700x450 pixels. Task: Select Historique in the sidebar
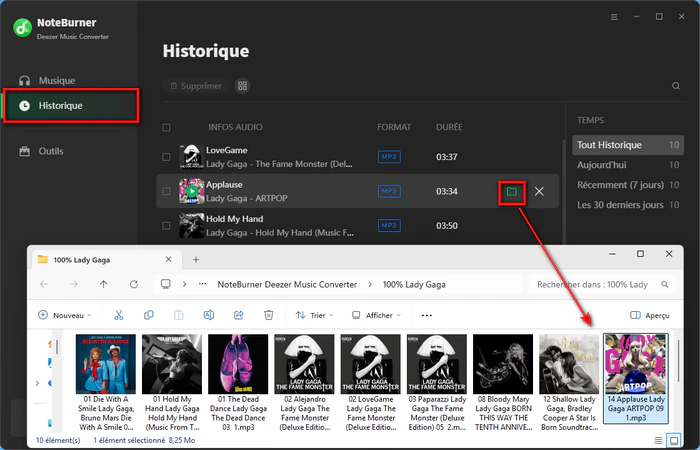(x=71, y=106)
